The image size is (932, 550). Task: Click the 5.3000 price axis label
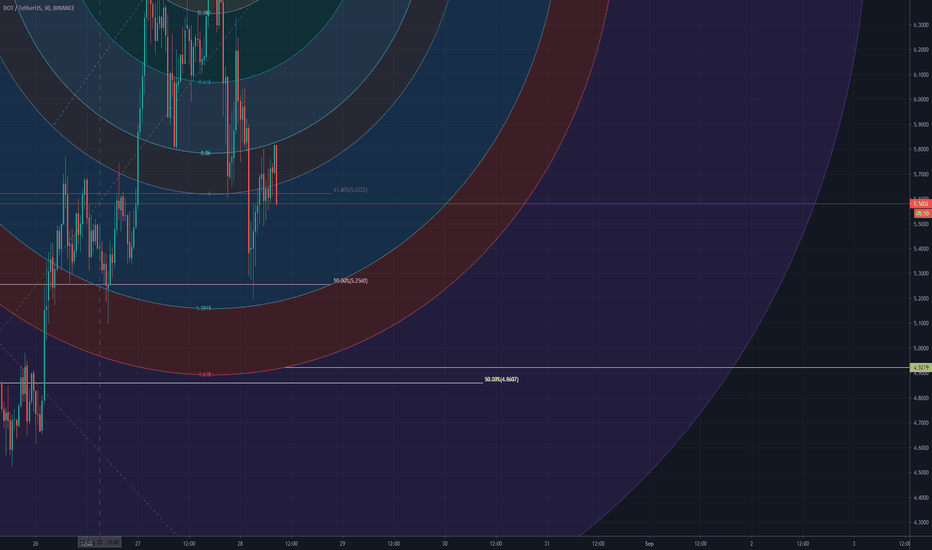tap(921, 274)
